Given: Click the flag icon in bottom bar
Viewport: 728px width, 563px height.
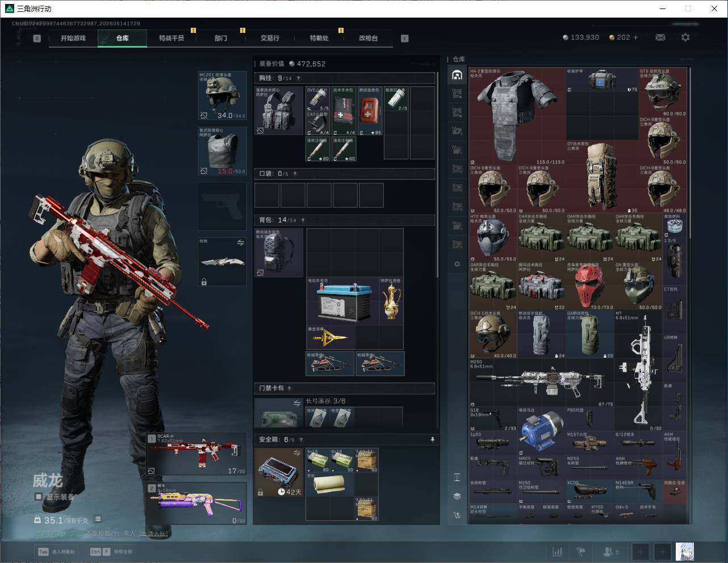Looking at the screenshot, I should pyautogui.click(x=581, y=552).
